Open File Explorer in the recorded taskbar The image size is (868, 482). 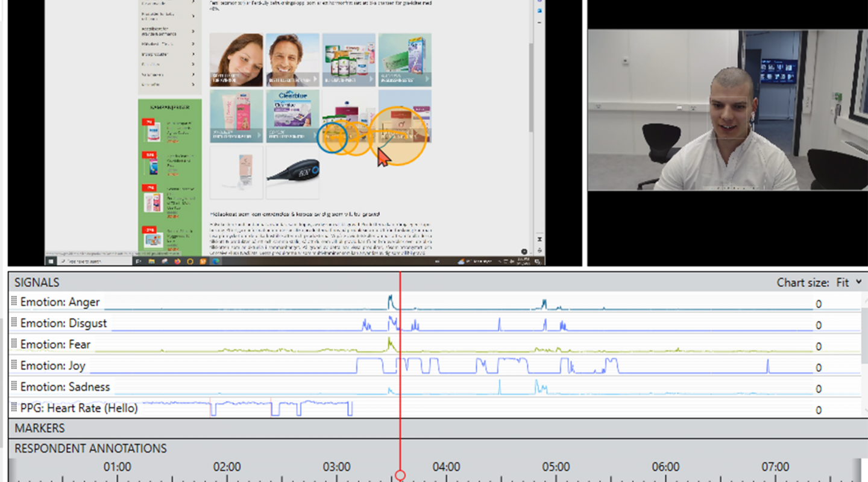point(153,261)
